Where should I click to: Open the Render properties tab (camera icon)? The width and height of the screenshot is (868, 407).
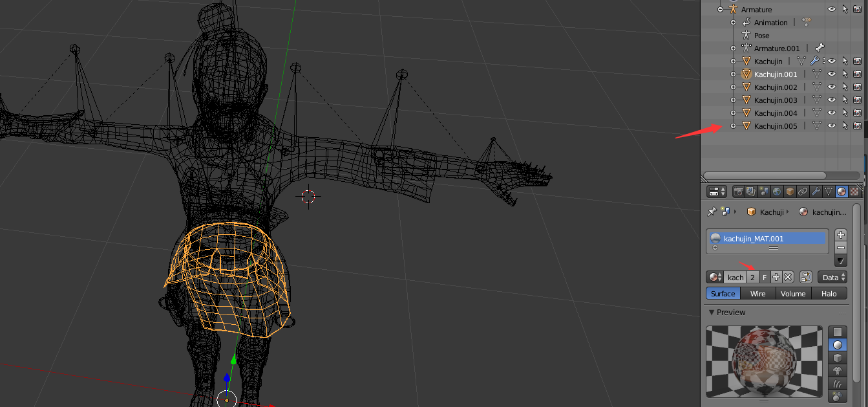737,192
